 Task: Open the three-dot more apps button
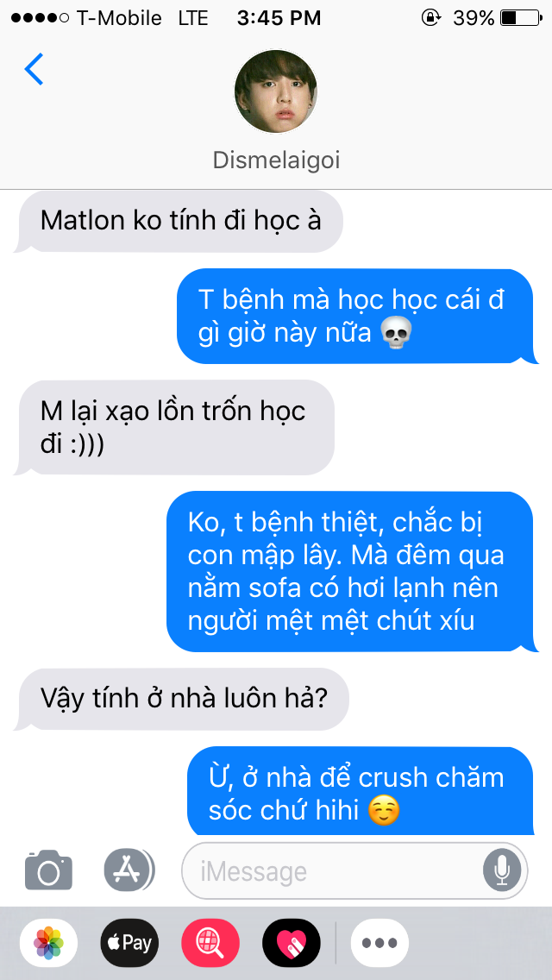coord(379,943)
